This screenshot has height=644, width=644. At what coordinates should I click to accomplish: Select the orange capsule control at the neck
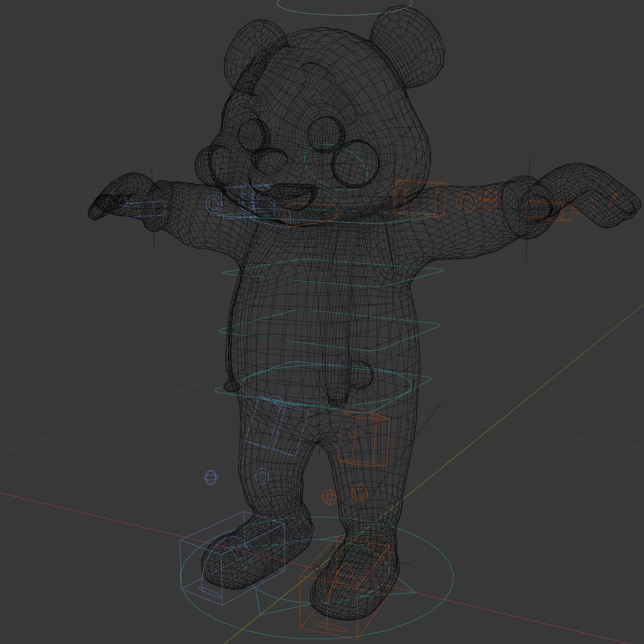tap(311, 215)
